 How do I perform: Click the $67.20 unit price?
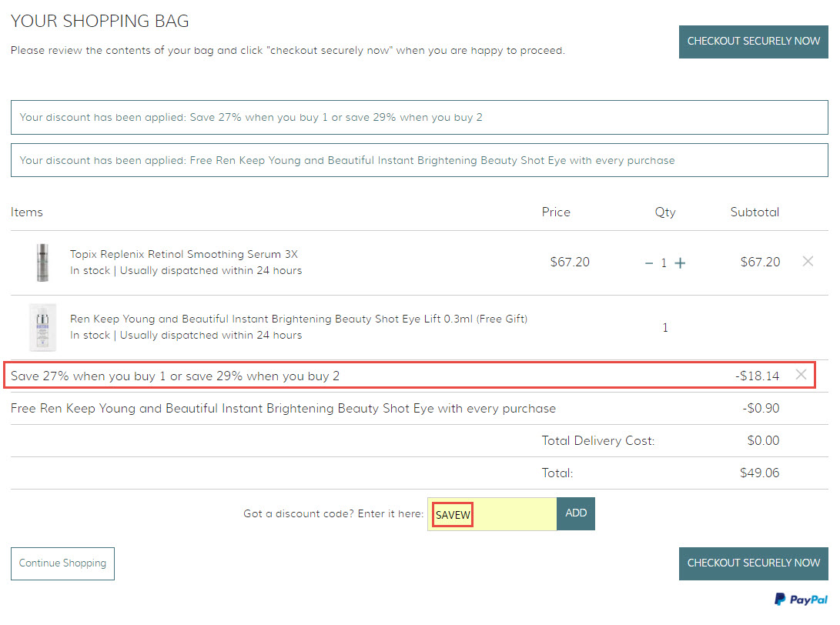pyautogui.click(x=570, y=262)
